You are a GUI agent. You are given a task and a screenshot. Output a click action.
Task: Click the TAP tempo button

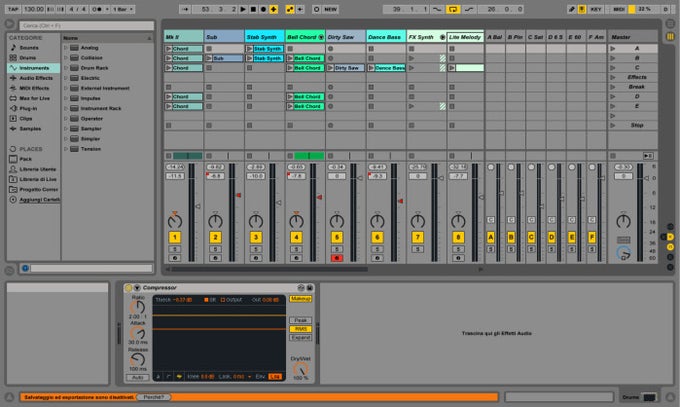point(13,9)
